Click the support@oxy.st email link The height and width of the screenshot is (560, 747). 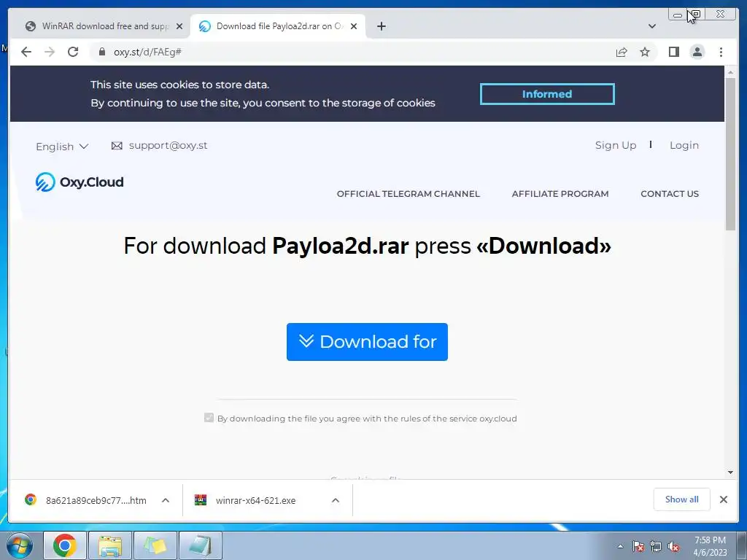pos(168,145)
